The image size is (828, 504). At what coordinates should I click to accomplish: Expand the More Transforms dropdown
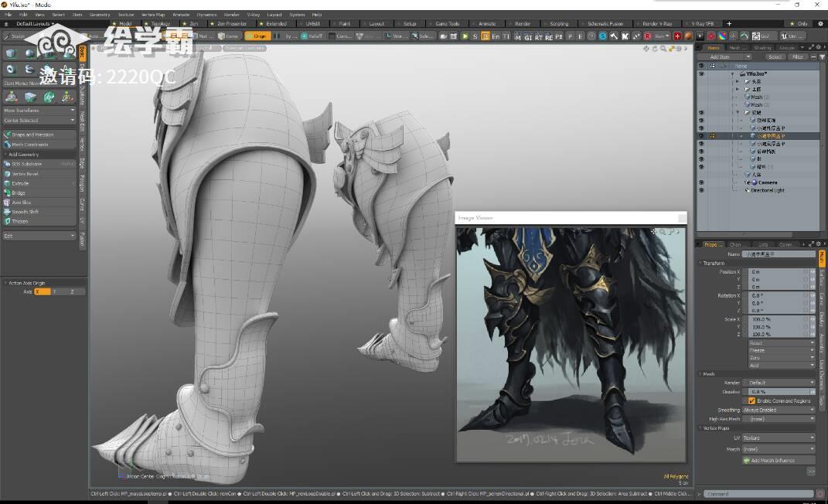click(39, 111)
